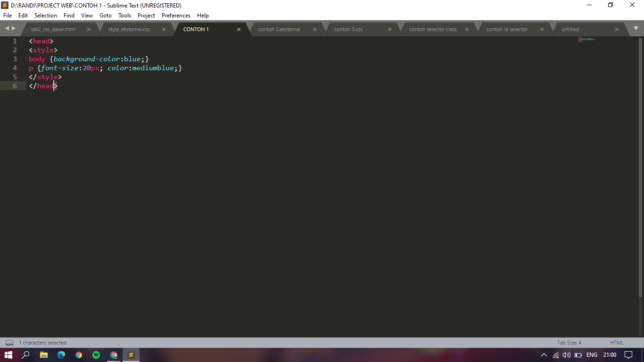Screen dimensions: 644x362
Task: Open the Goto menu
Action: [106, 16]
